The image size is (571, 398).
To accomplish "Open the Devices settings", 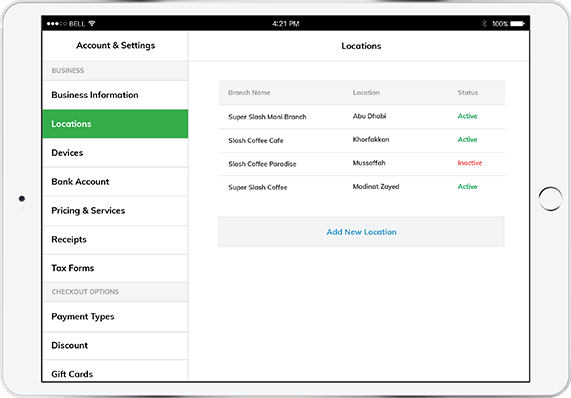I will (115, 153).
